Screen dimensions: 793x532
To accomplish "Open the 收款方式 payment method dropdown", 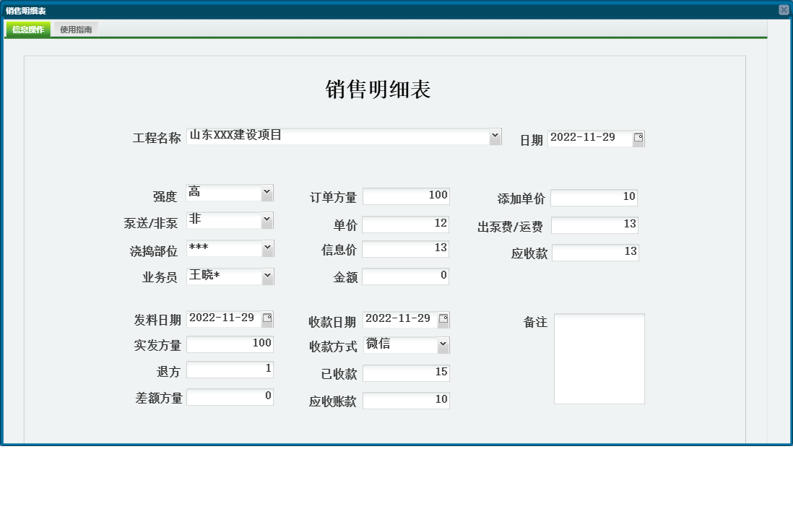I will [444, 345].
